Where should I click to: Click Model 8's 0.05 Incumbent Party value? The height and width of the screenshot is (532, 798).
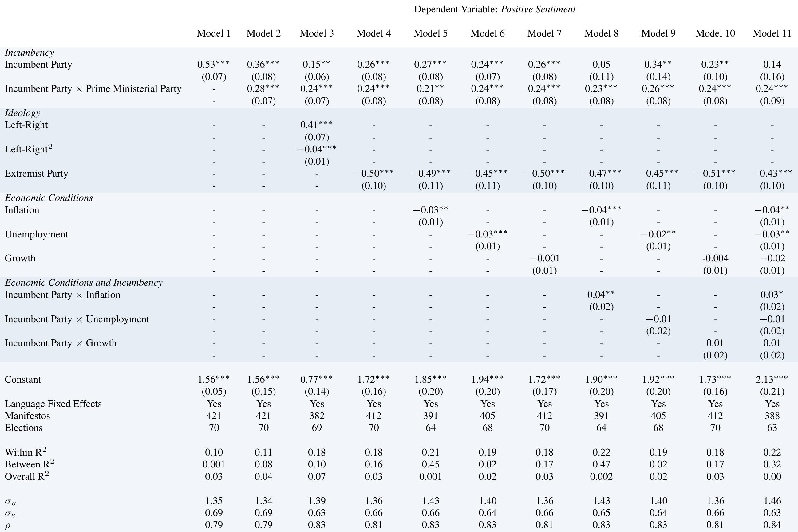(601, 65)
